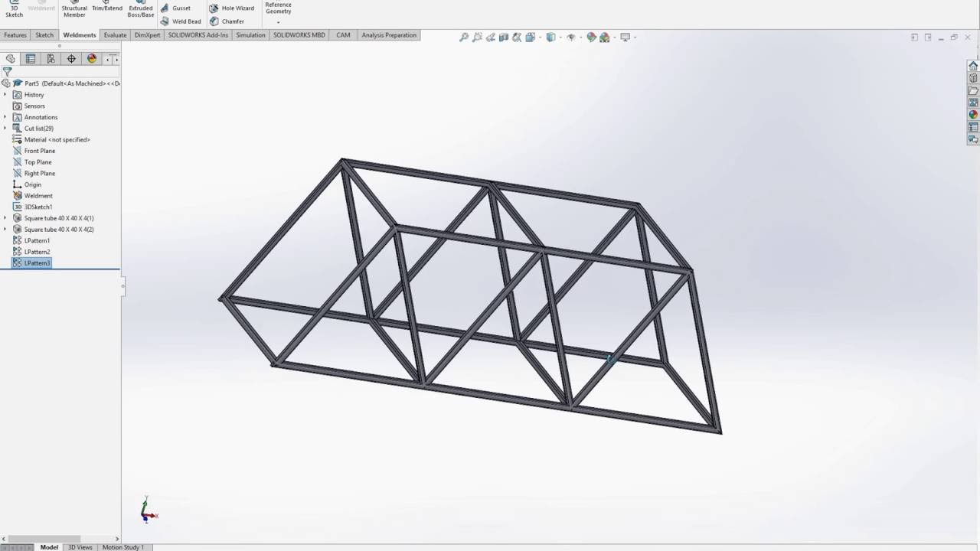Open the Appearances and Scenes color panel

tap(973, 115)
